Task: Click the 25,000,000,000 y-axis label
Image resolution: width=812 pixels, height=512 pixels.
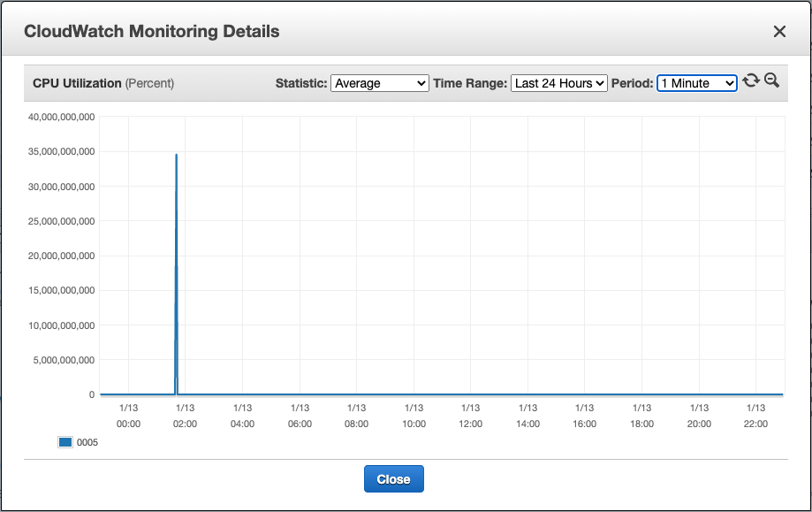Action: 62,221
